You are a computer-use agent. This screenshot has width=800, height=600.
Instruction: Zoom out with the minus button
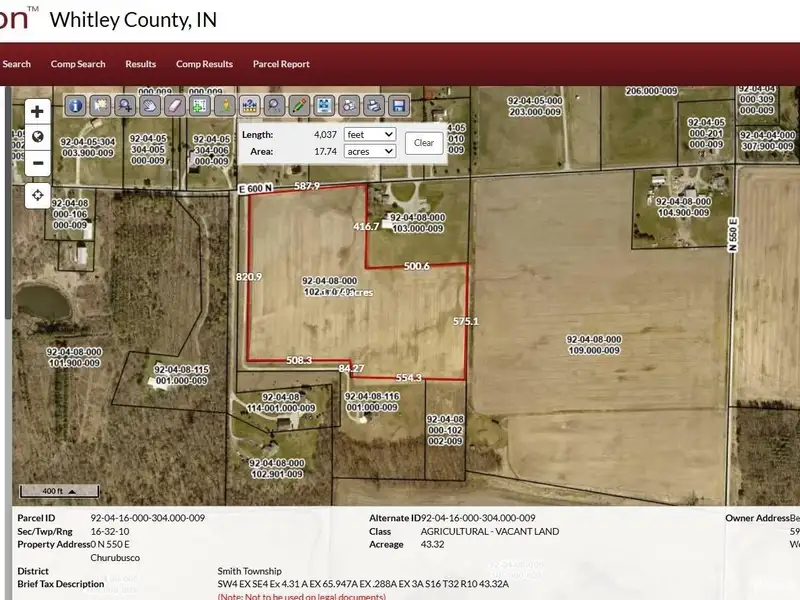click(37, 162)
